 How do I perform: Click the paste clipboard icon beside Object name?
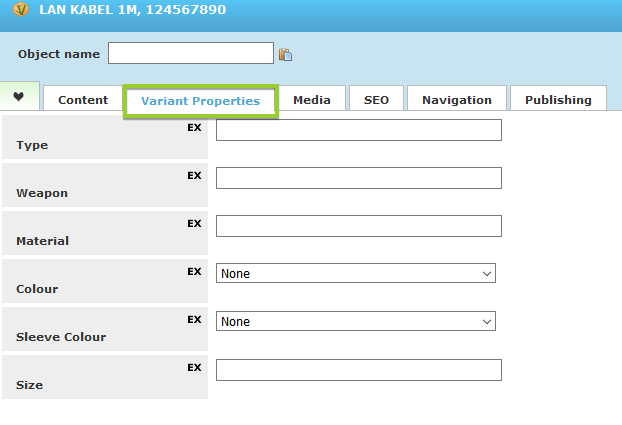click(x=285, y=54)
